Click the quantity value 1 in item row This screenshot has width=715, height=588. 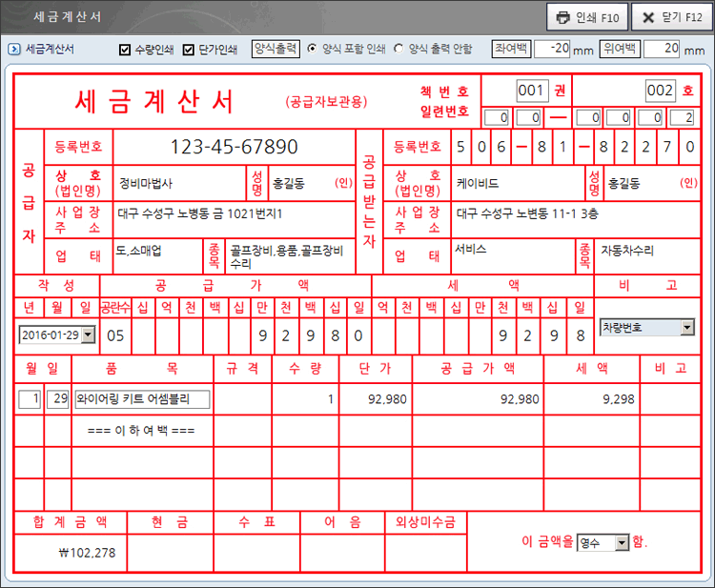coord(331,399)
